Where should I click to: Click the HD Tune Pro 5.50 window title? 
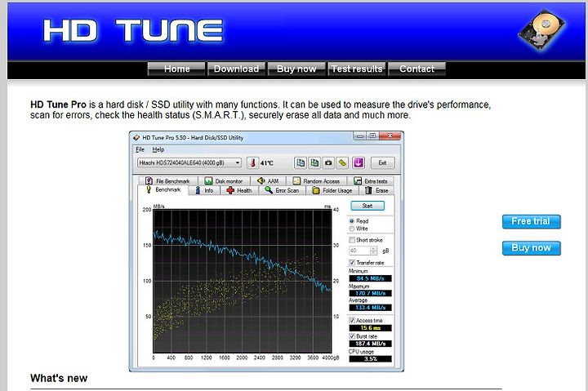pos(193,138)
